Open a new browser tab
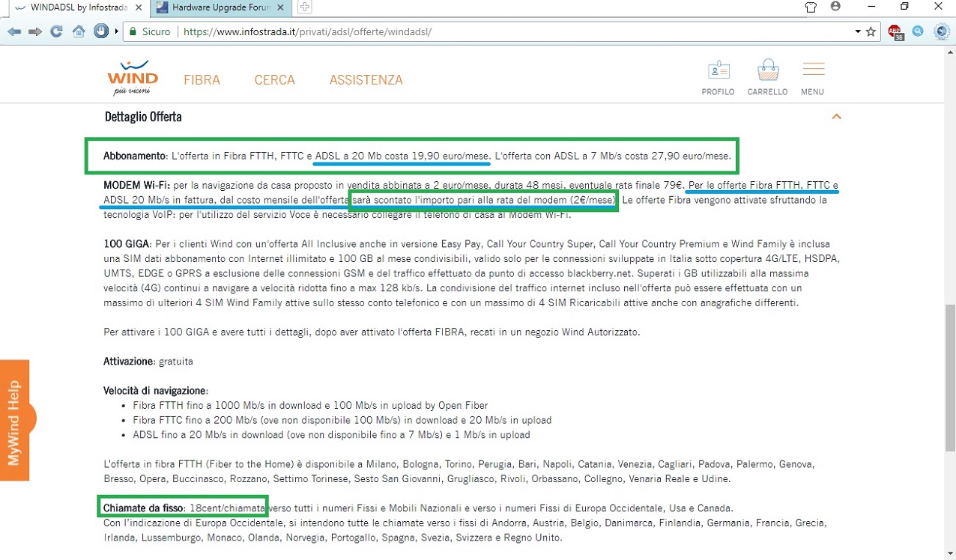 (x=304, y=7)
